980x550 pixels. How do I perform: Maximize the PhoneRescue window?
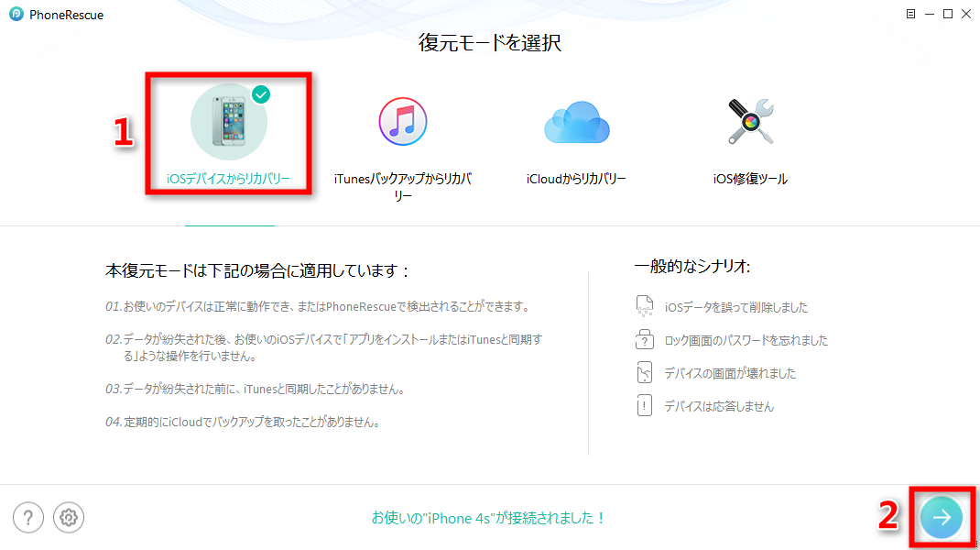[x=948, y=14]
